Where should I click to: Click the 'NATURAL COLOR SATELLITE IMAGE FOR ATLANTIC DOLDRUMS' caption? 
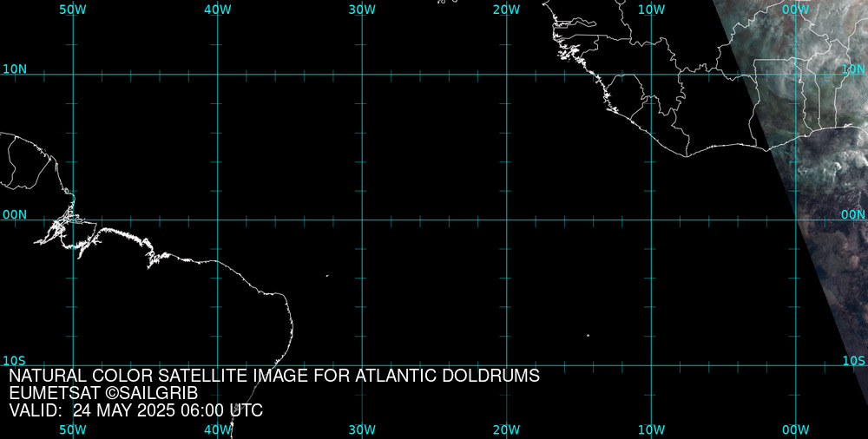[274, 376]
